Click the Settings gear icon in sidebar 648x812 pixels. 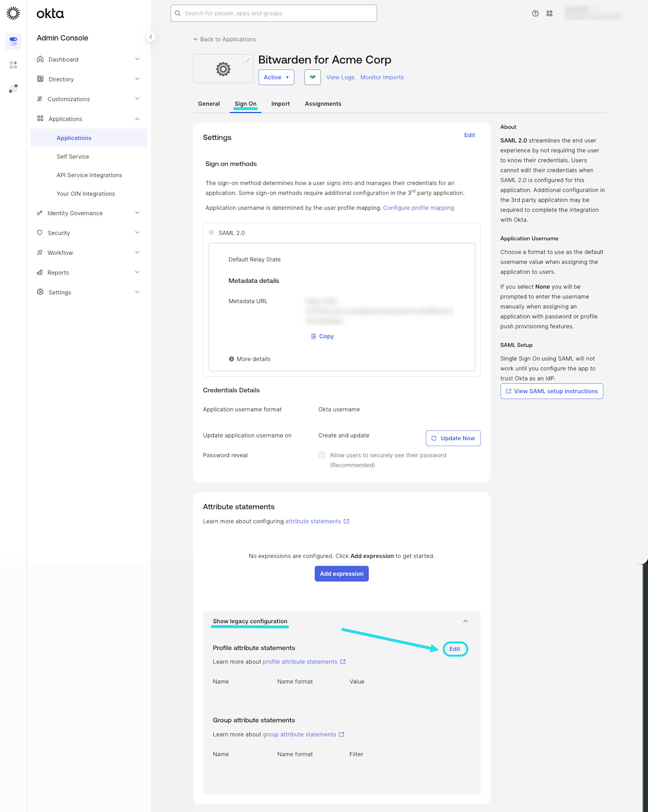(x=40, y=292)
